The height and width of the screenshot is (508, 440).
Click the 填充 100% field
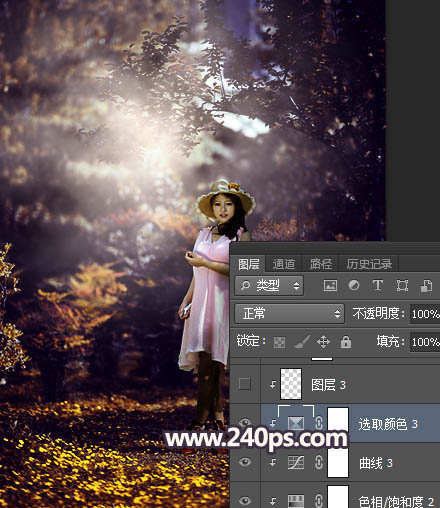[425, 342]
